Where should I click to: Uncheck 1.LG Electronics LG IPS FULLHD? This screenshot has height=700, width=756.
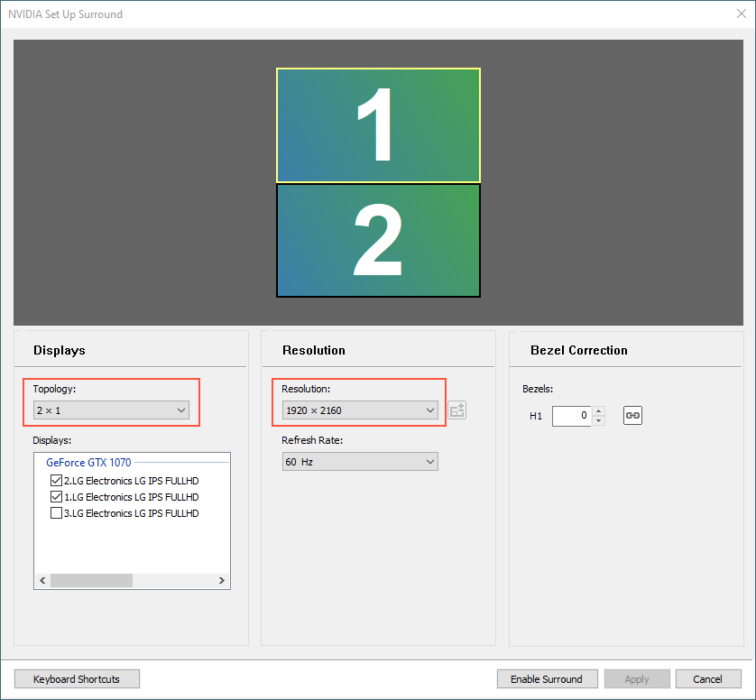[57, 496]
